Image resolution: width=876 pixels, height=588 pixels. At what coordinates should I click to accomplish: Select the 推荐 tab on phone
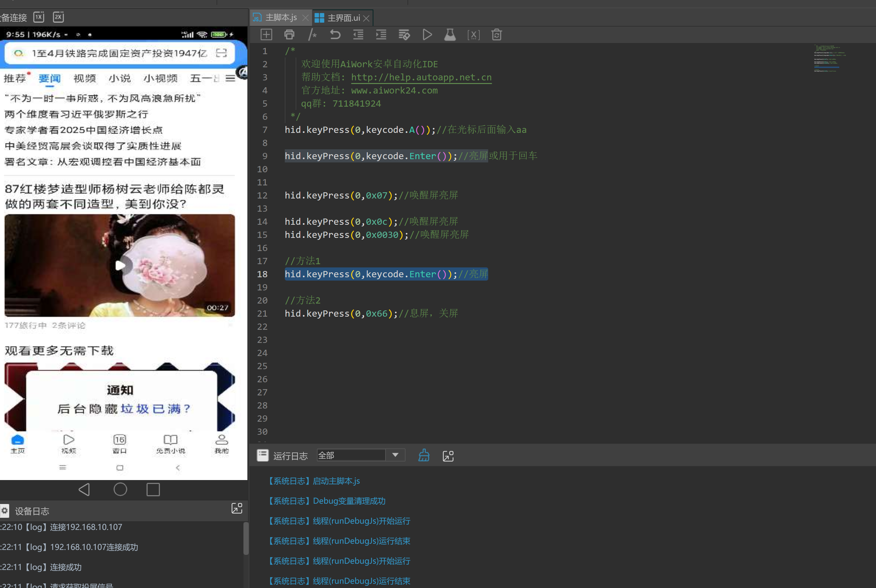point(15,78)
